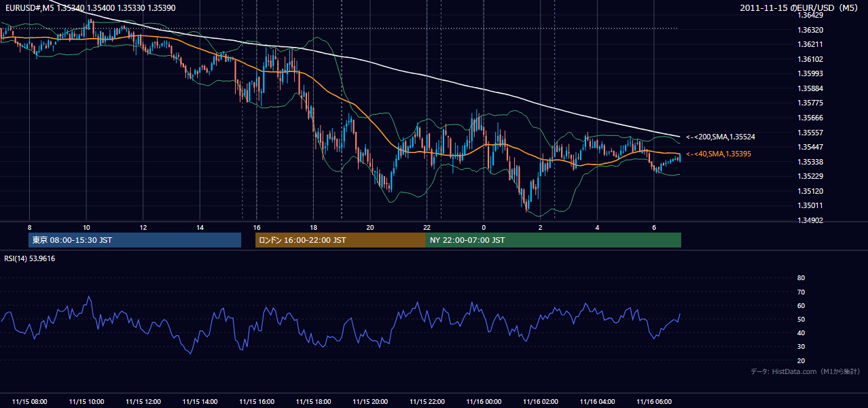Click hour label 8 under price chart

(29, 227)
